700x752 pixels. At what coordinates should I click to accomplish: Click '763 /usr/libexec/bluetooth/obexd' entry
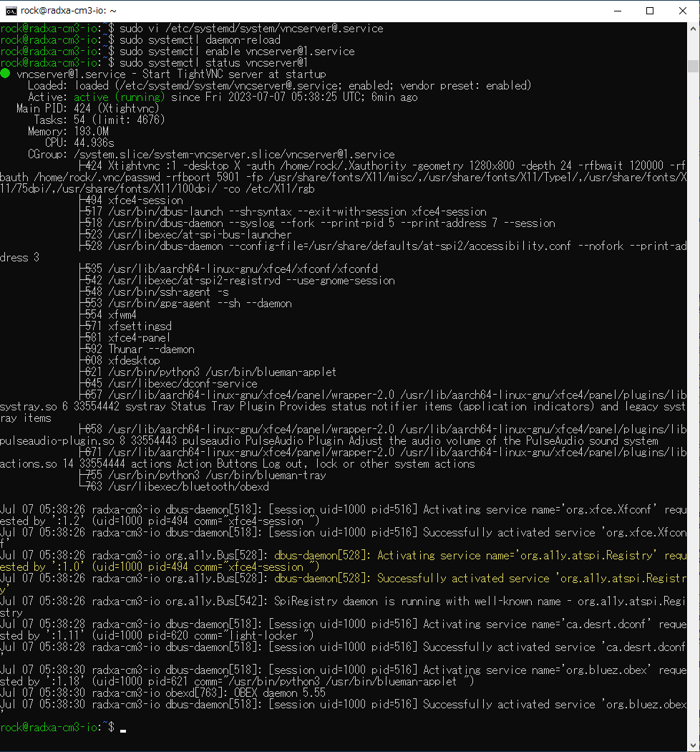point(174,487)
